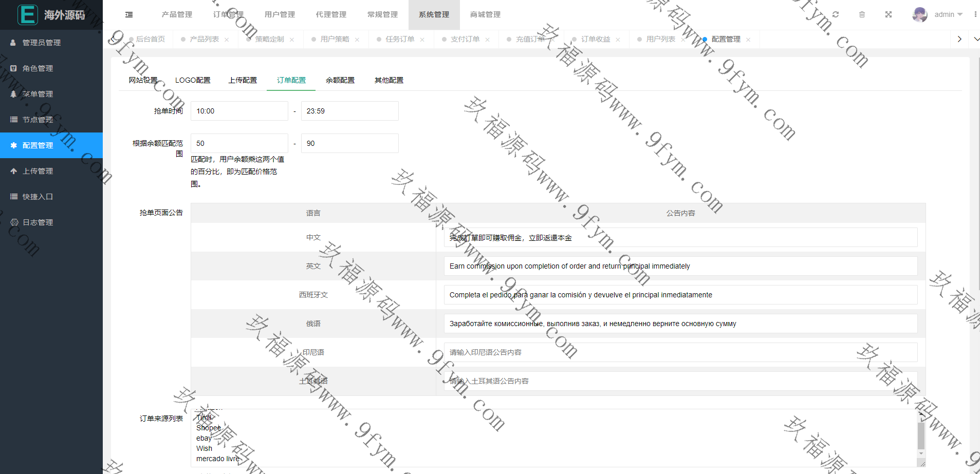This screenshot has height=474, width=980.
Task: Switch to the 余额配置 tab
Action: [340, 80]
